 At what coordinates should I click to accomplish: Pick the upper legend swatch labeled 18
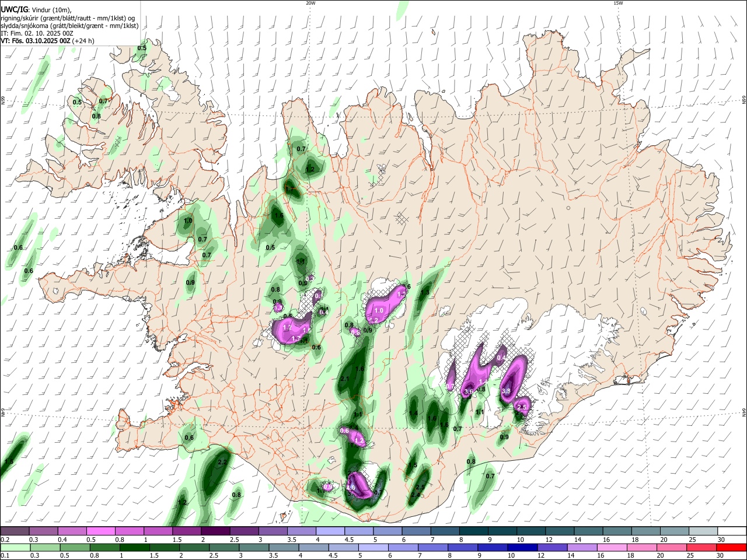tap(646, 531)
